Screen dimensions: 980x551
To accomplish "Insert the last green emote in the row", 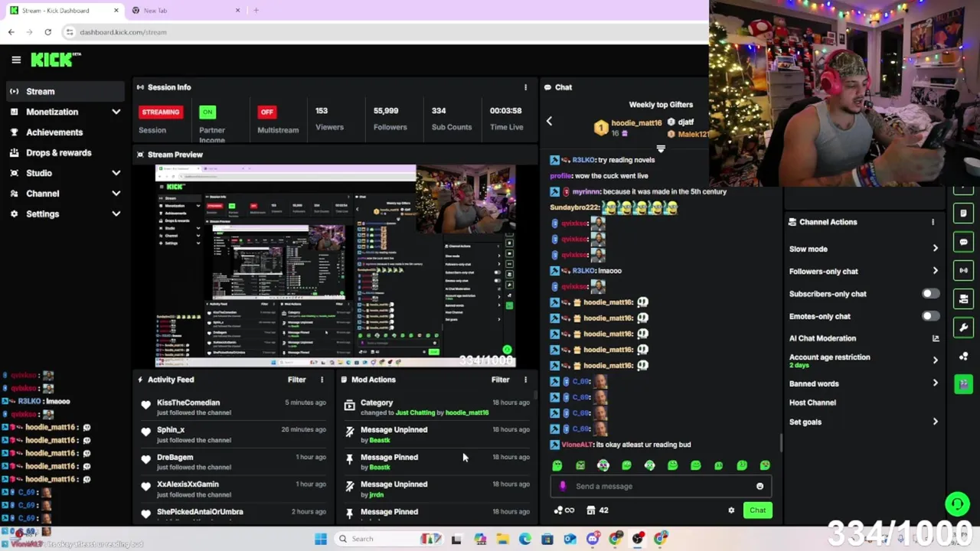I will (765, 465).
